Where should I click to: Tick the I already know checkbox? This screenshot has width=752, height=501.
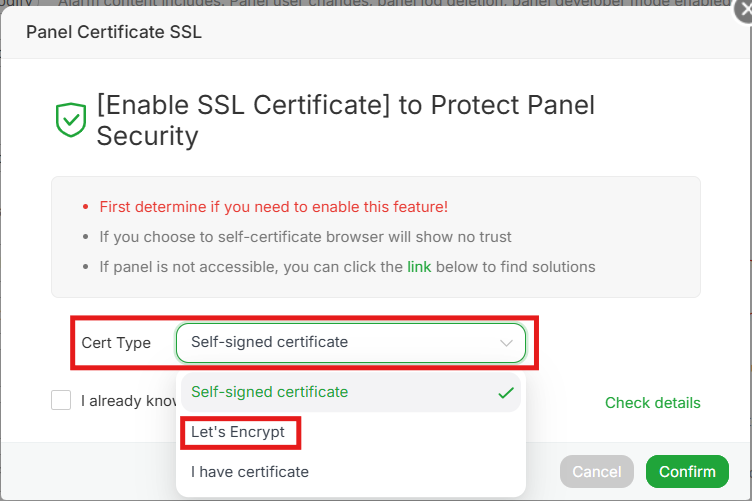point(61,400)
